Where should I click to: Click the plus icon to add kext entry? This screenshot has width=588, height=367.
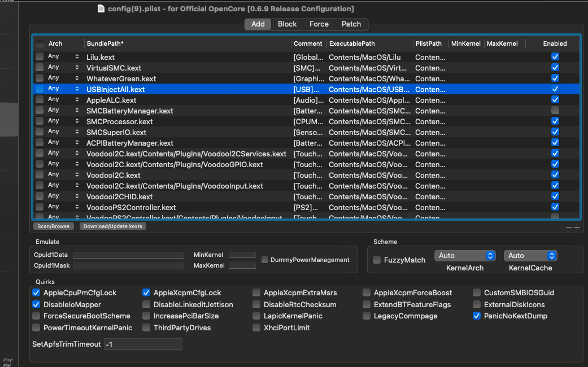pyautogui.click(x=577, y=227)
